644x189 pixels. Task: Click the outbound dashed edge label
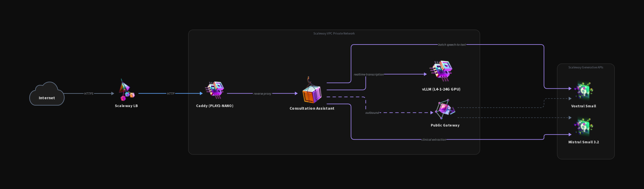point(372,113)
